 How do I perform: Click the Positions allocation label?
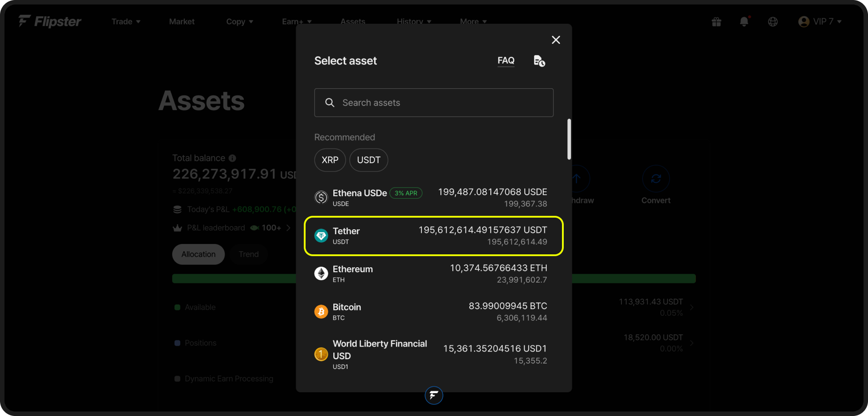coord(200,343)
